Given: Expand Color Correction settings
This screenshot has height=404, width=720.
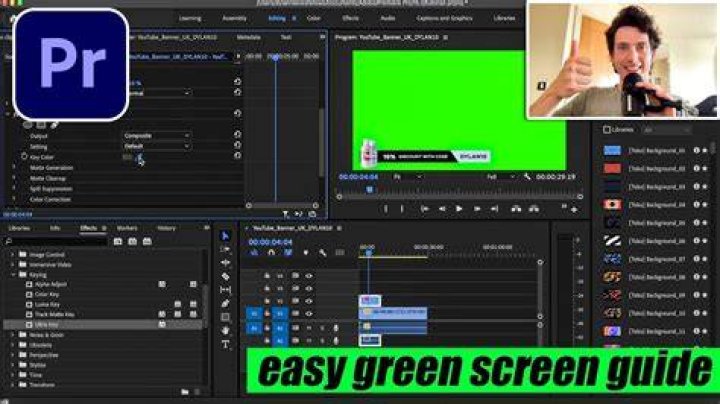Looking at the screenshot, I should 14,199.
